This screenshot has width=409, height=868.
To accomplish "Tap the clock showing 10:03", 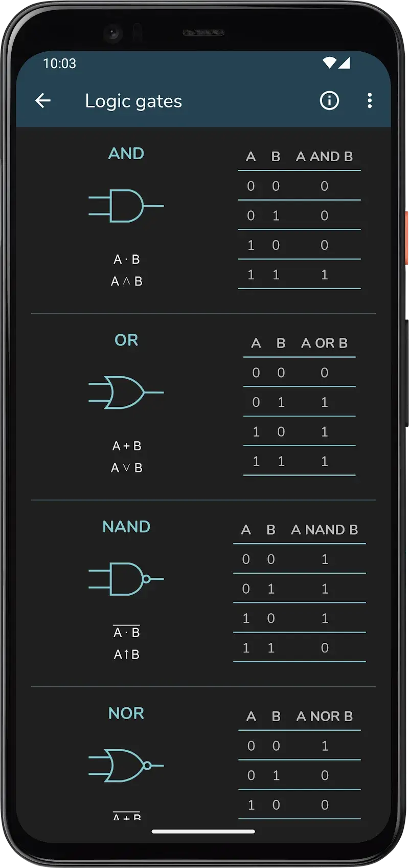I will [59, 63].
